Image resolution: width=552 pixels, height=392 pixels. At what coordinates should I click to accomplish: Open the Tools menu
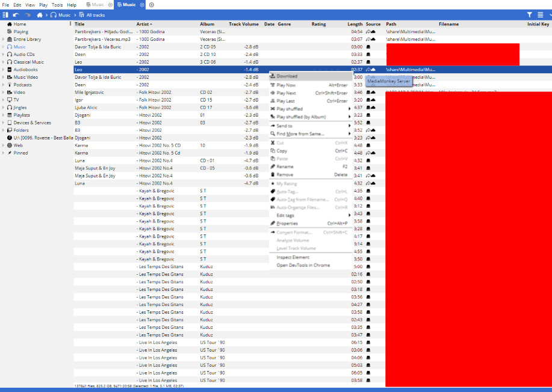pos(57,5)
